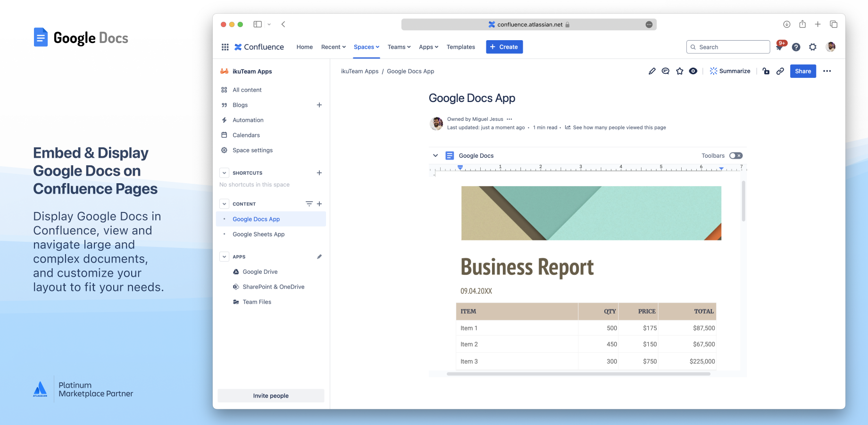Create content with plus icon
868x425 pixels.
319,204
